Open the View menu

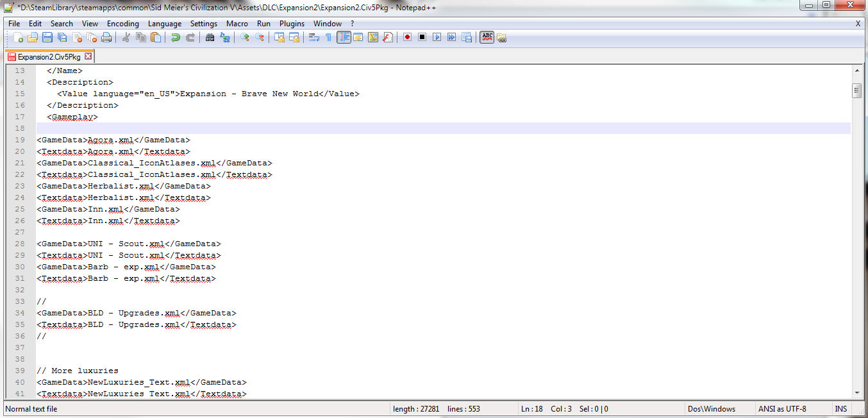(x=90, y=24)
